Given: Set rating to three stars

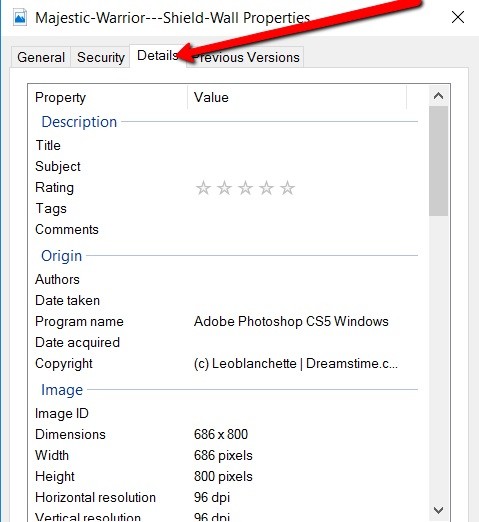Looking at the screenshot, I should click(x=245, y=188).
